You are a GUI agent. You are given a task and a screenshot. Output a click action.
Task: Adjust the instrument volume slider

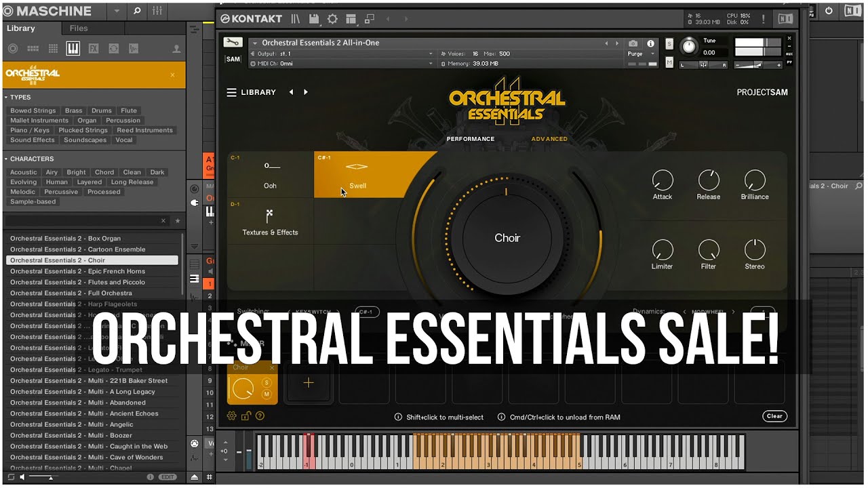758,65
